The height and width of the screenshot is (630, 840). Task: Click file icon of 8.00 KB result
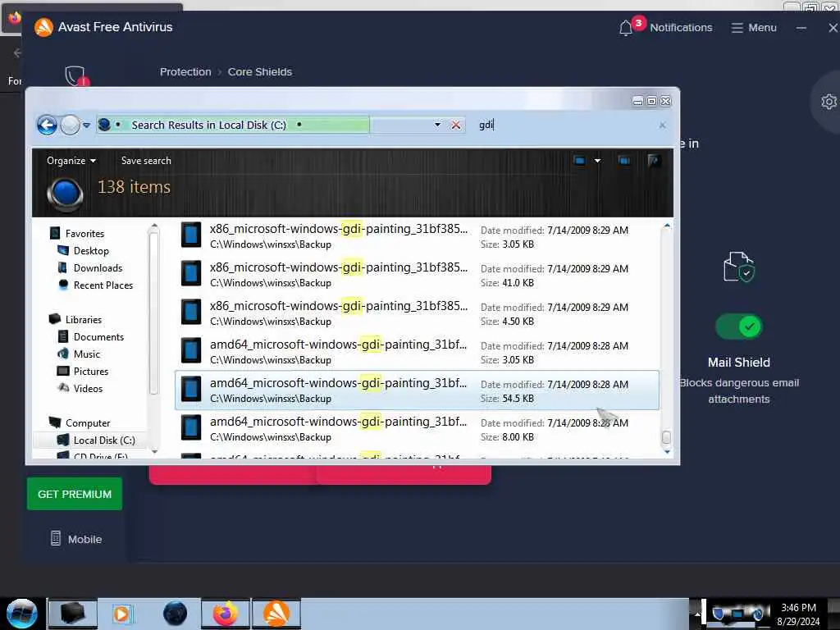191,427
